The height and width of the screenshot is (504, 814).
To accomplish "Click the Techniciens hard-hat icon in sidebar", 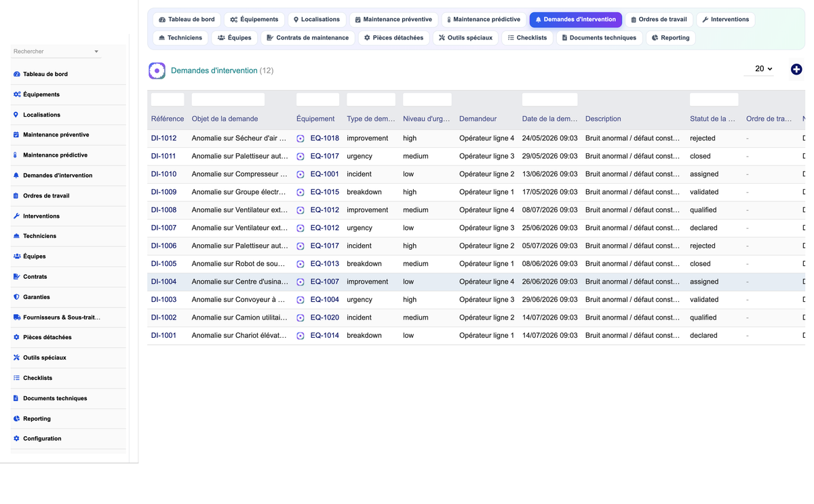I will pos(16,236).
